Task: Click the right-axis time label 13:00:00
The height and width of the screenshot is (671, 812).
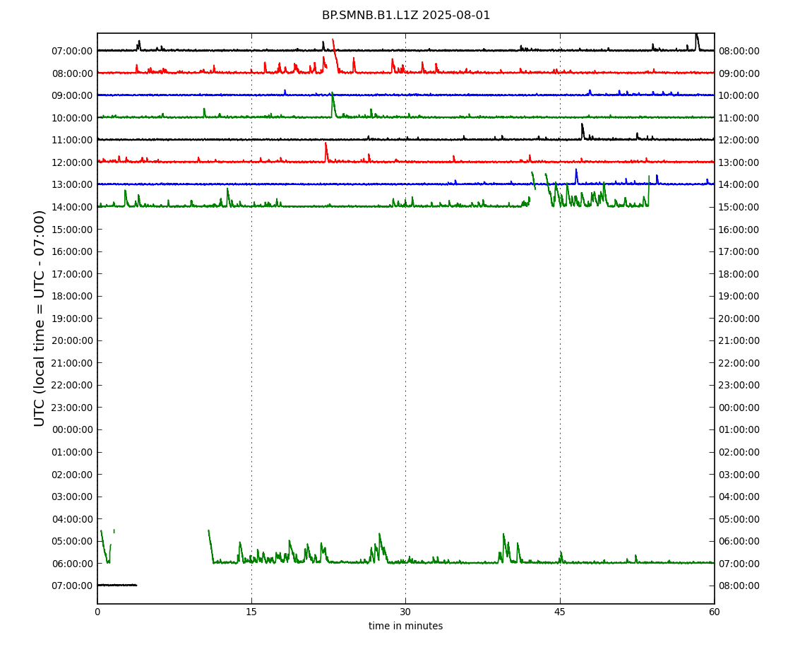Action: [x=739, y=162]
